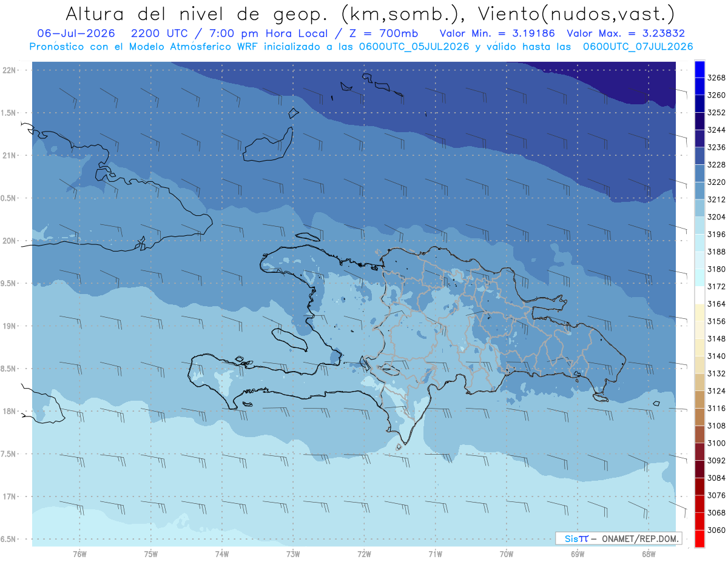Click the '68W' longitude label

pyautogui.click(x=649, y=553)
